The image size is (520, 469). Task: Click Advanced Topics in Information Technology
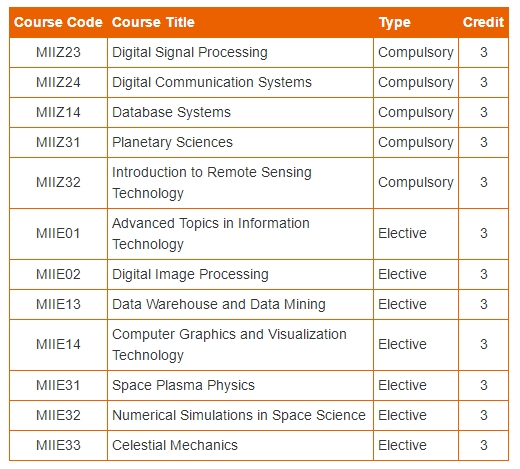tap(211, 234)
